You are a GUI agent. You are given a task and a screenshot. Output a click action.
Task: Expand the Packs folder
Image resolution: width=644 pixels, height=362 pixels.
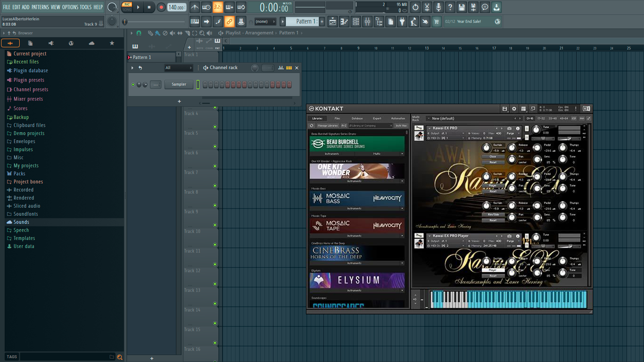coord(19,173)
